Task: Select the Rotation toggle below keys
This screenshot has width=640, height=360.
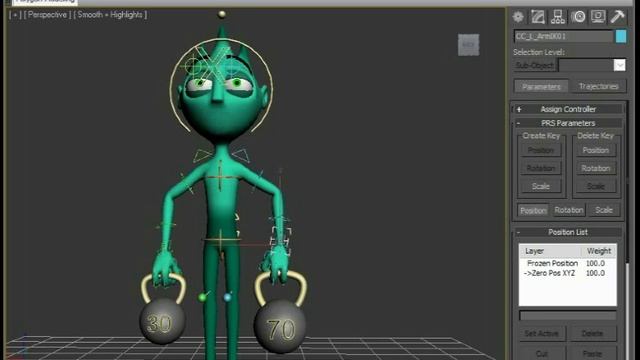Action: tap(569, 210)
